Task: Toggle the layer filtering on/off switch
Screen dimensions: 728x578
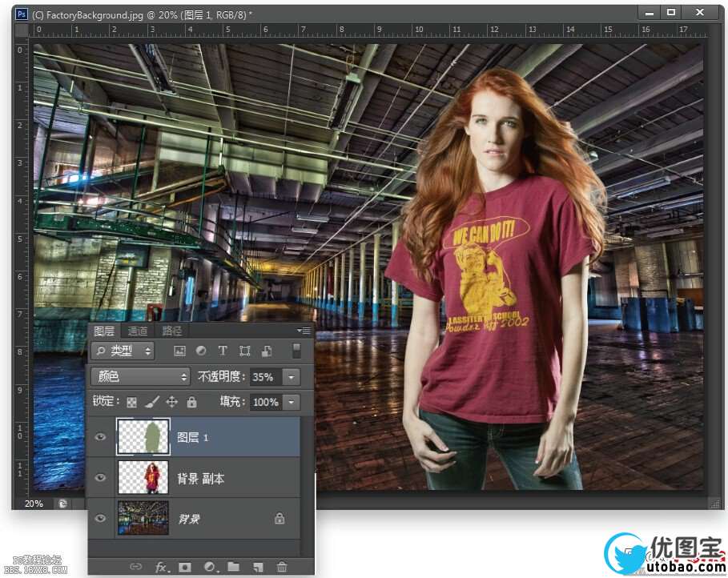Action: (x=296, y=351)
